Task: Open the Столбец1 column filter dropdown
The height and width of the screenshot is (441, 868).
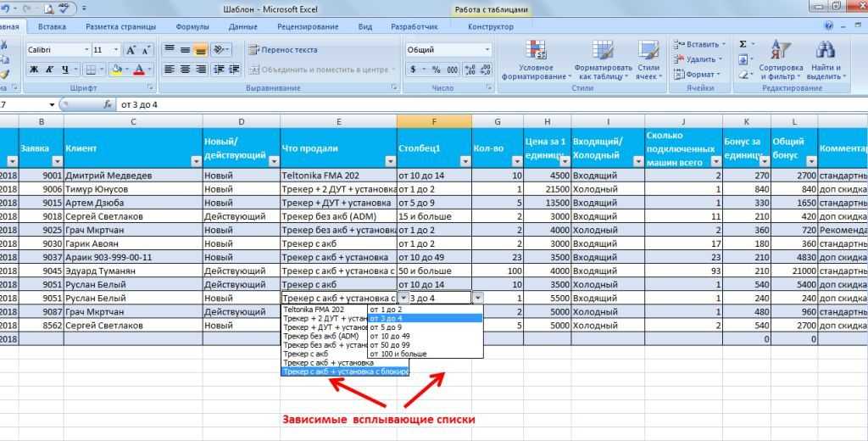Action: (465, 161)
